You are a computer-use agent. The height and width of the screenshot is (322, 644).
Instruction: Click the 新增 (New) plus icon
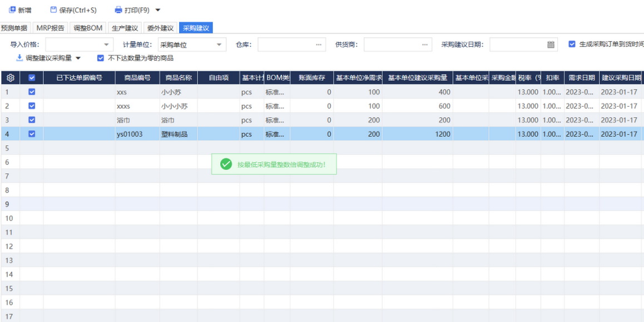(x=12, y=10)
